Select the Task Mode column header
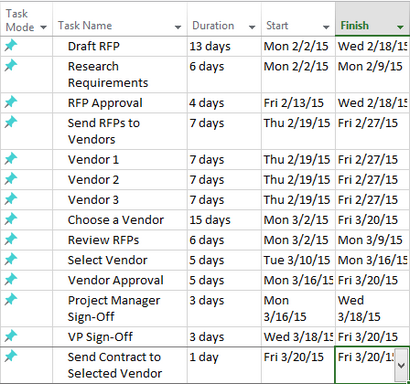The width and height of the screenshot is (410, 384). click(26, 19)
